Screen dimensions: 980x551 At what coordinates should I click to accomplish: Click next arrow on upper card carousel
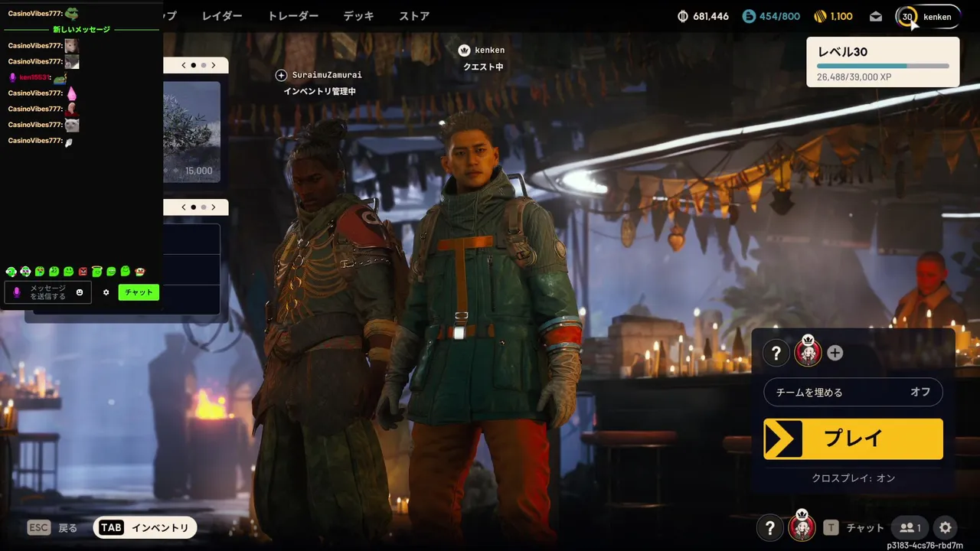click(214, 66)
